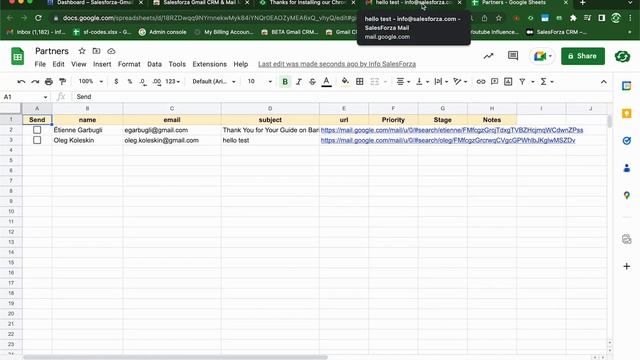
Task: Open horizontal align dropdown
Action: point(403,82)
